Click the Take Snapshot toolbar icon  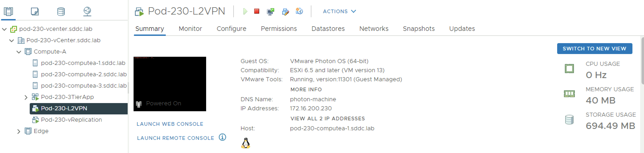click(299, 11)
